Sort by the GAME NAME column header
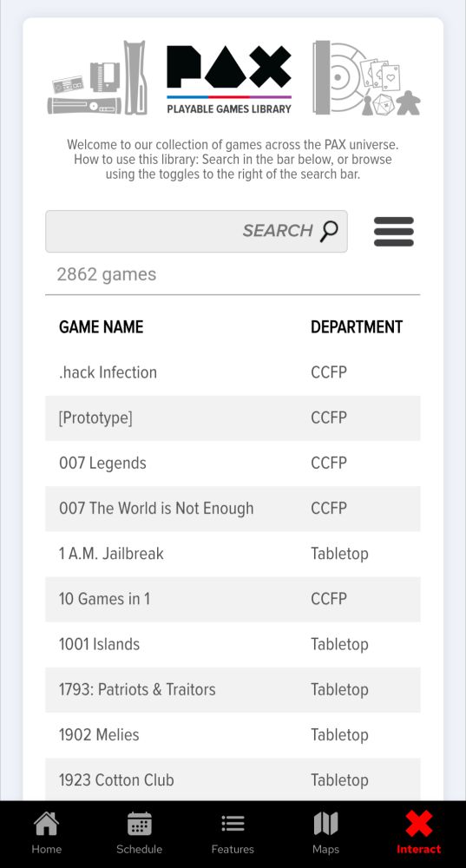The image size is (466, 868). [x=102, y=327]
